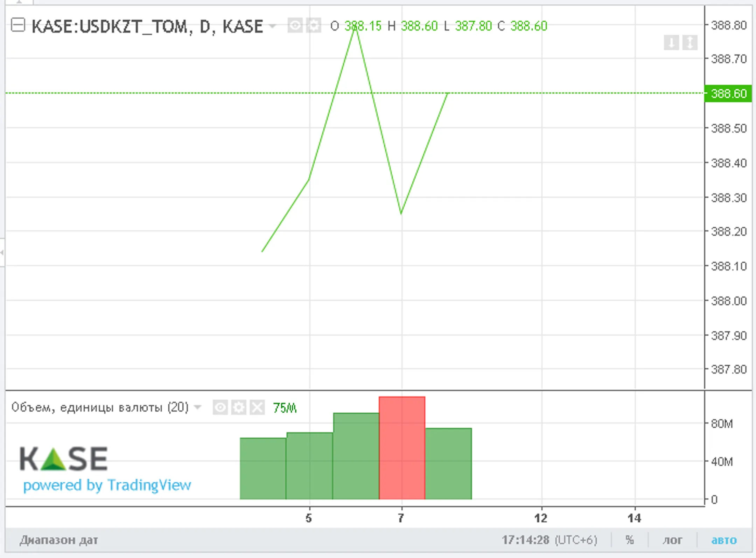Viewport: 756px width, 558px height.
Task: Open main series settings gear icon
Action: click(314, 26)
